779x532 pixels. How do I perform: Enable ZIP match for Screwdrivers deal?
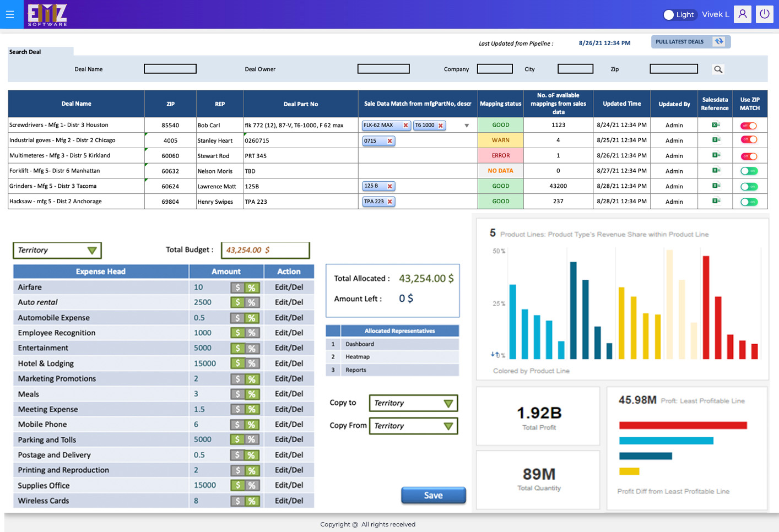[x=749, y=126]
